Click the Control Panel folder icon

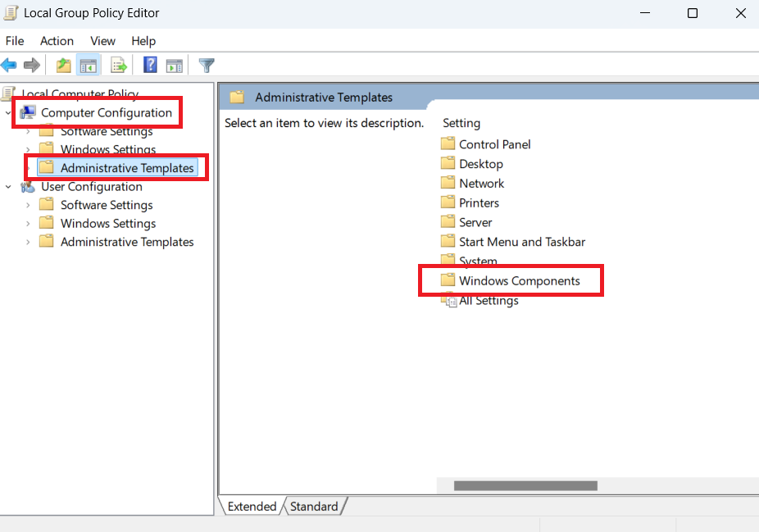[448, 143]
